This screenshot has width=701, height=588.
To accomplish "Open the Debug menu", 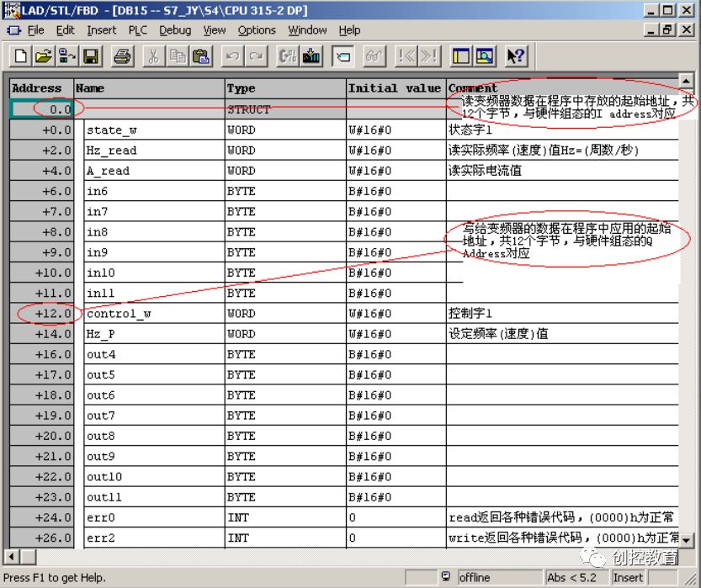I will [175, 30].
